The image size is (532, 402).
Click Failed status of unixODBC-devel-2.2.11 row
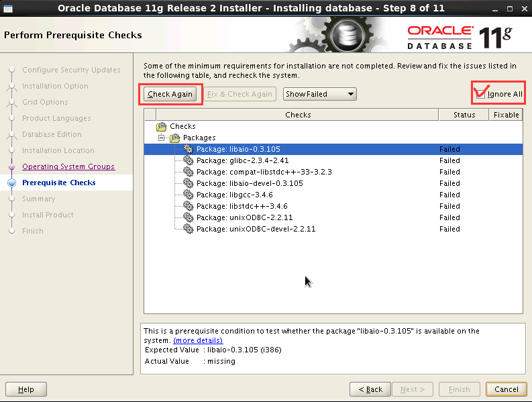[449, 229]
